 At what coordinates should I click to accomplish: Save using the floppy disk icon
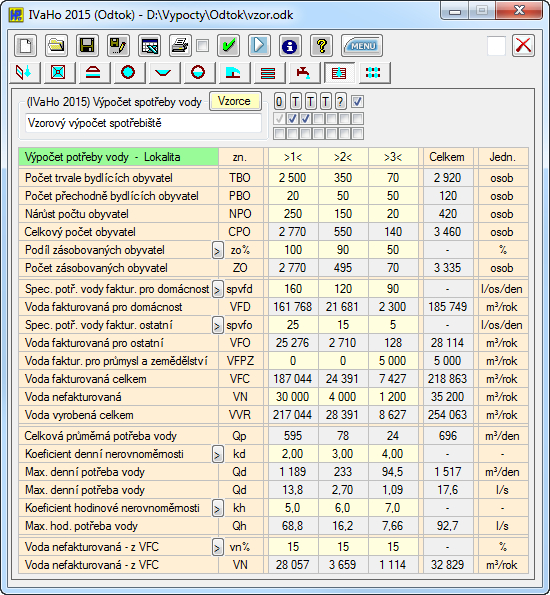(87, 46)
